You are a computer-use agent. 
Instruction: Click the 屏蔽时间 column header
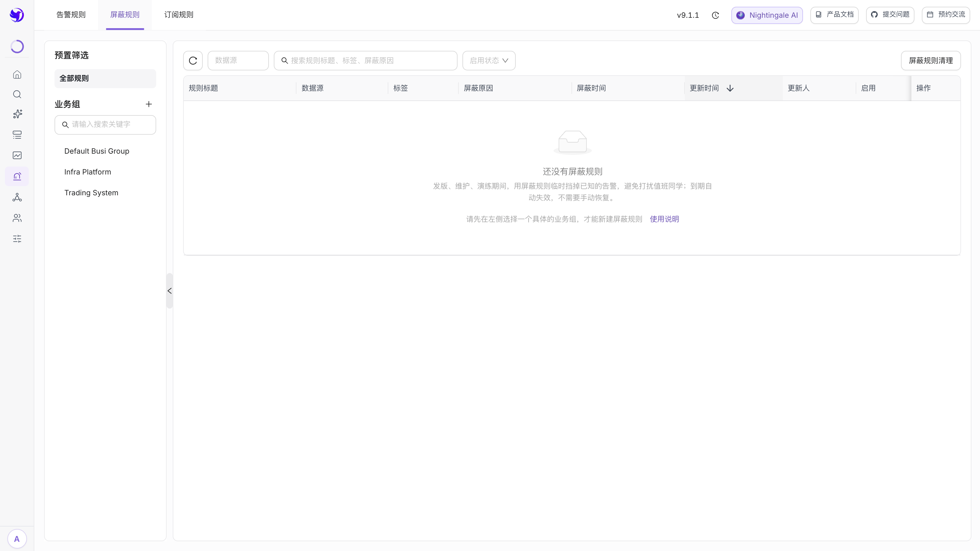coord(628,88)
